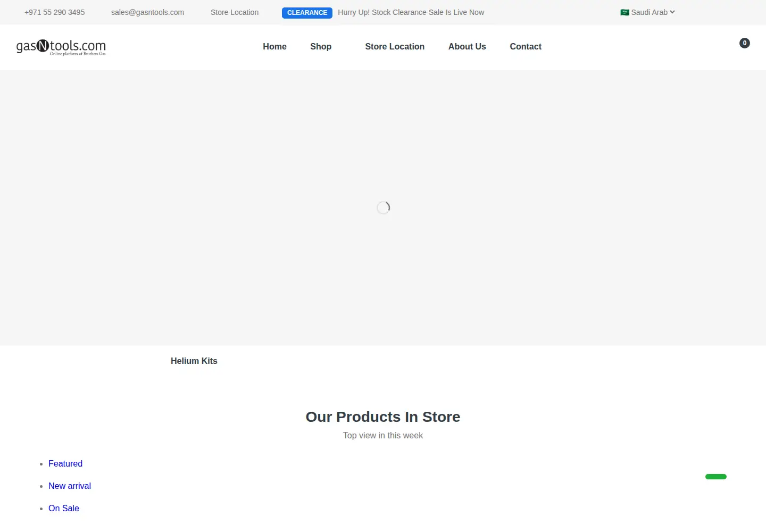Open the Shop menu item
The image size is (766, 532).
321,47
